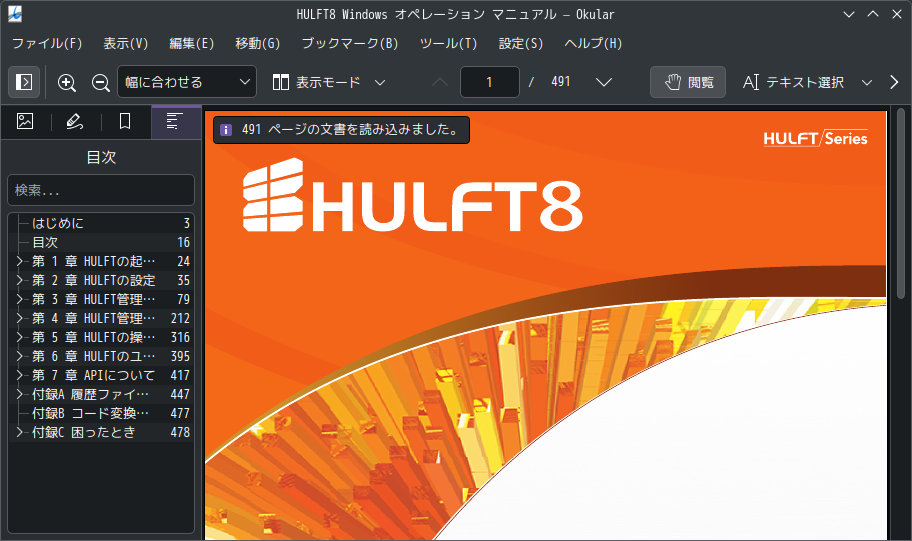Open the ブックマーク(B) menu

click(x=350, y=44)
